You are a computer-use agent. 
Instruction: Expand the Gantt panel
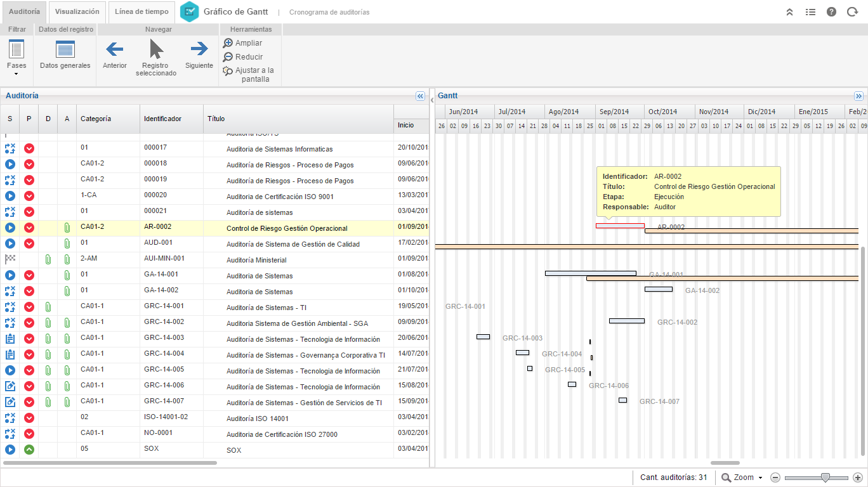858,96
